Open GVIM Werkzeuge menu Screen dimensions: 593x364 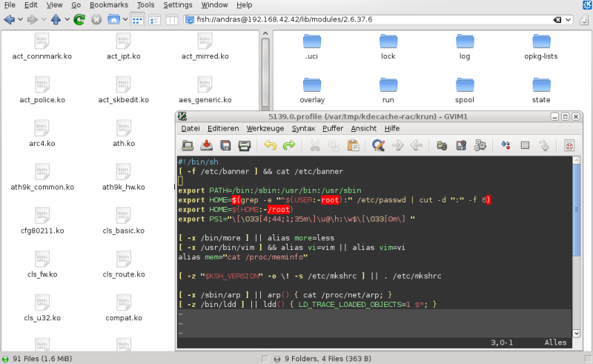pos(265,128)
